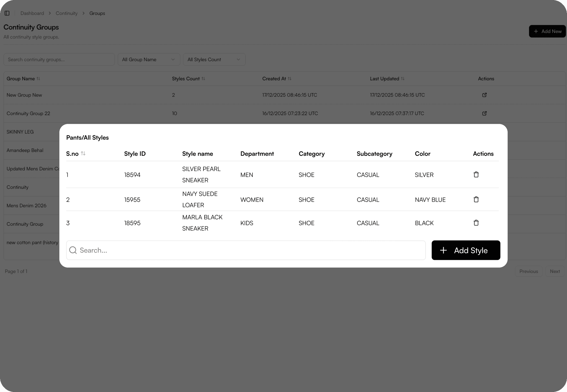Go to Dashboard breadcrumb
Image resolution: width=567 pixels, height=392 pixels.
pyautogui.click(x=32, y=13)
